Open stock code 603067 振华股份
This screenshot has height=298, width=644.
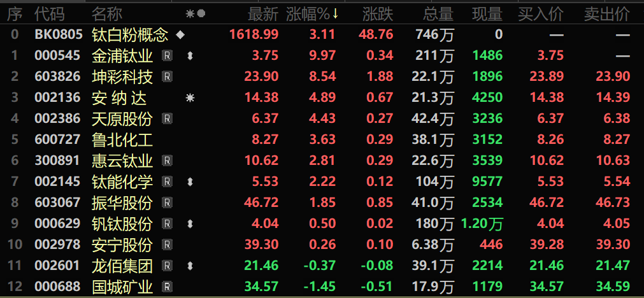point(57,202)
